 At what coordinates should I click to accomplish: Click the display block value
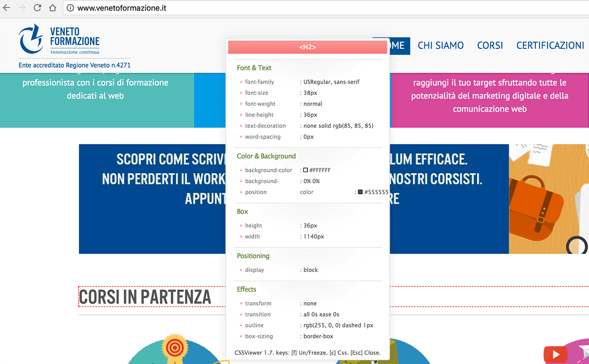tap(311, 270)
